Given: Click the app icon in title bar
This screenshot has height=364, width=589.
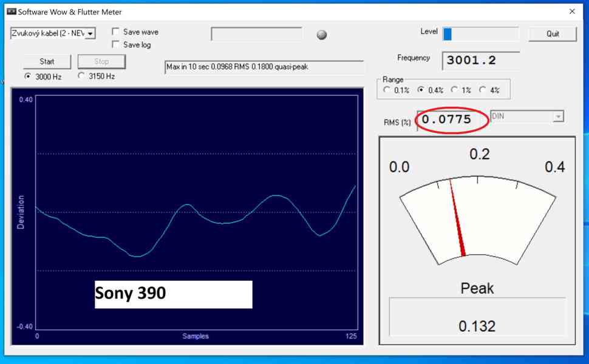Looking at the screenshot, I should pyautogui.click(x=11, y=12).
